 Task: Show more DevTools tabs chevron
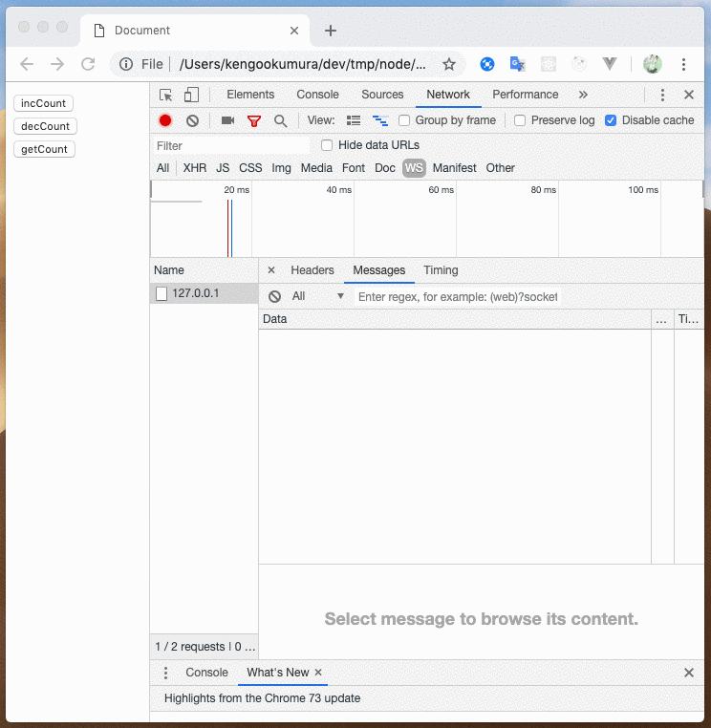tap(583, 95)
